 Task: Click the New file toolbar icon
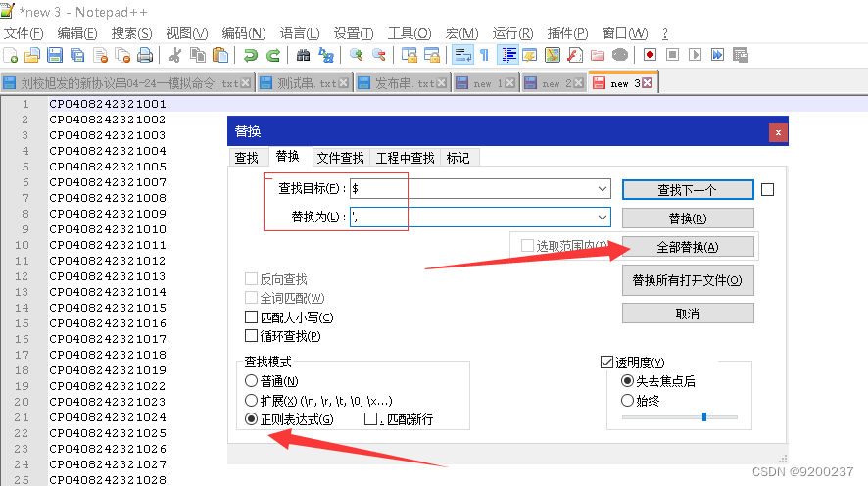(x=11, y=55)
